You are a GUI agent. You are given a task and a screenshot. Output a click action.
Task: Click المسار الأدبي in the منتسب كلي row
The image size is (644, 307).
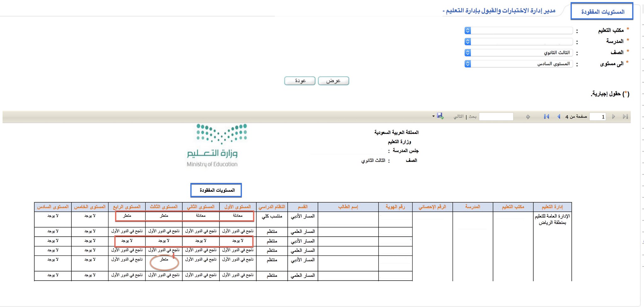tap(303, 216)
